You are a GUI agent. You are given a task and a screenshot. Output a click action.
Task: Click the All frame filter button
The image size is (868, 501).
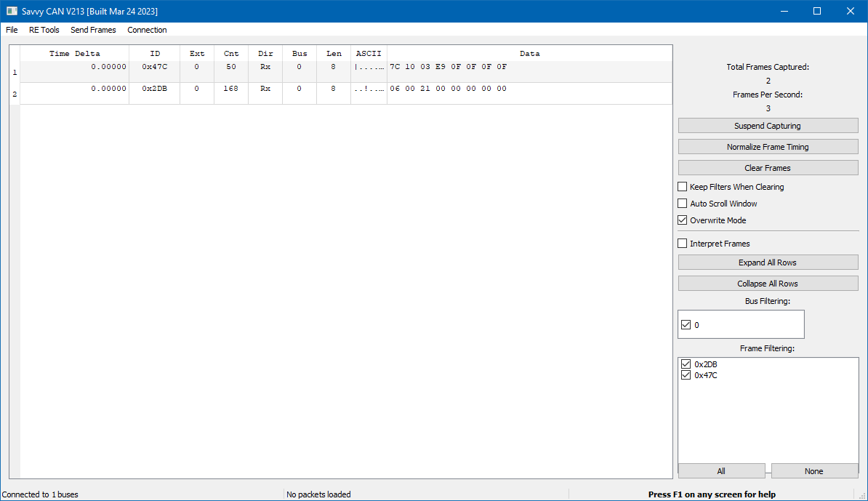click(x=721, y=471)
